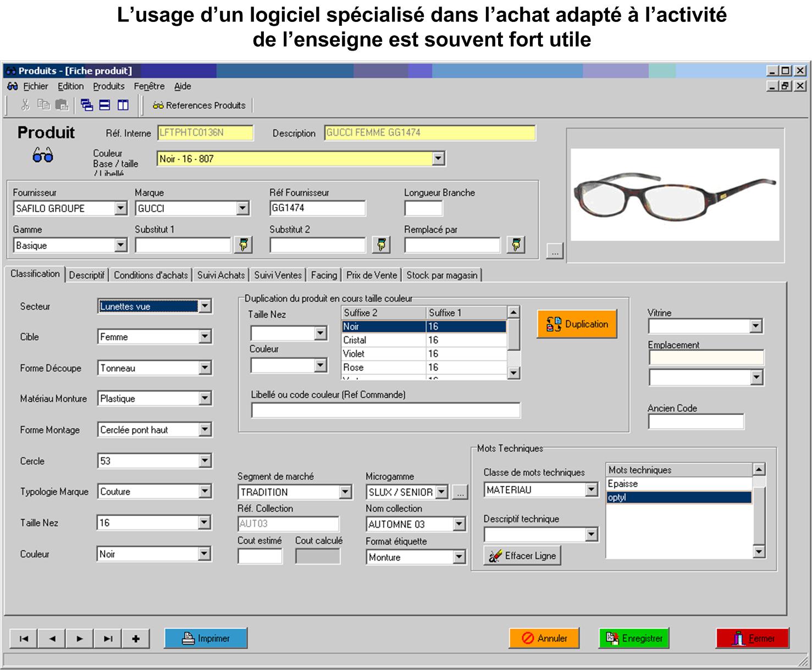Click the Réf Fournisseur GG1474 field
Image resolution: width=812 pixels, height=670 pixels.
[x=317, y=208]
